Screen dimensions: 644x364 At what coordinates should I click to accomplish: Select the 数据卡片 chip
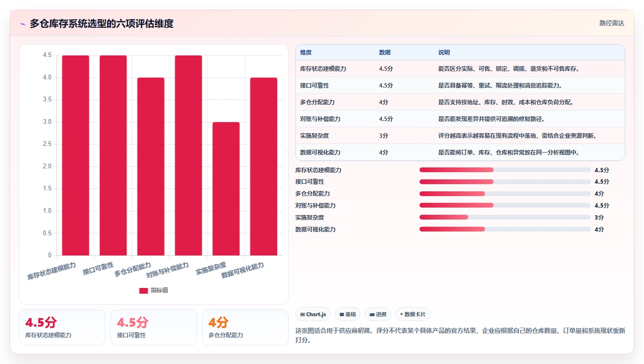point(413,314)
